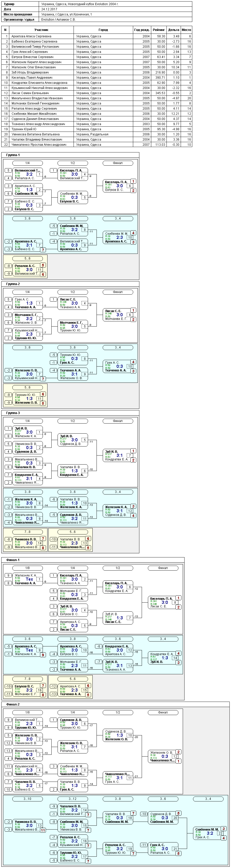Click 'Ткаченко Александр Александрович' participant name
Viewport: 231px width, 868px height.
[38, 124]
